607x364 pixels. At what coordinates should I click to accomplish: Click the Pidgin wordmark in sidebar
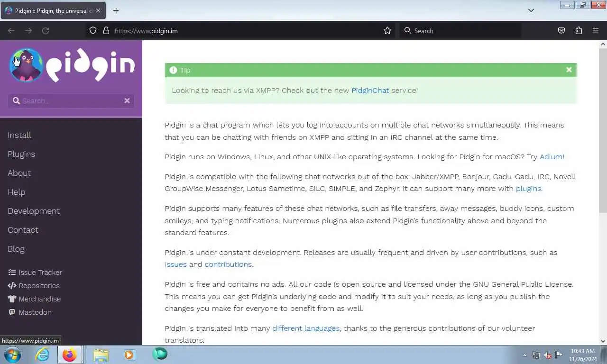(x=91, y=65)
